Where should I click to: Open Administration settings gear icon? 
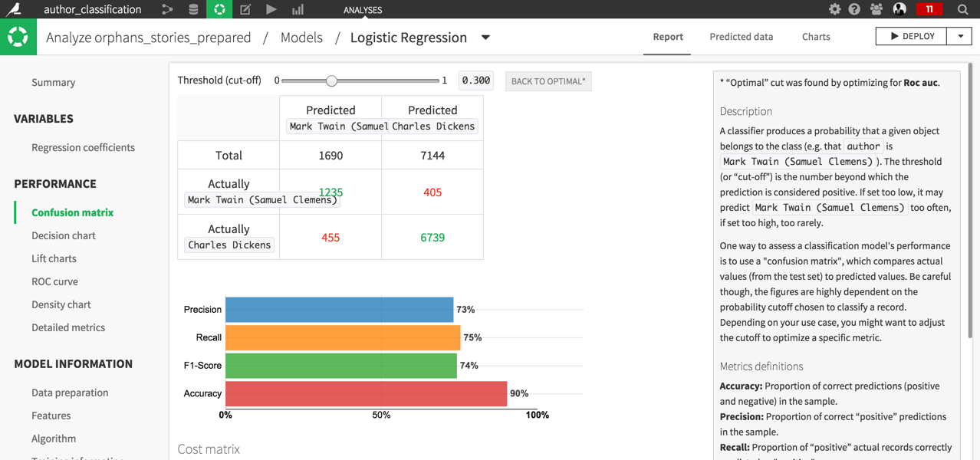click(x=834, y=9)
